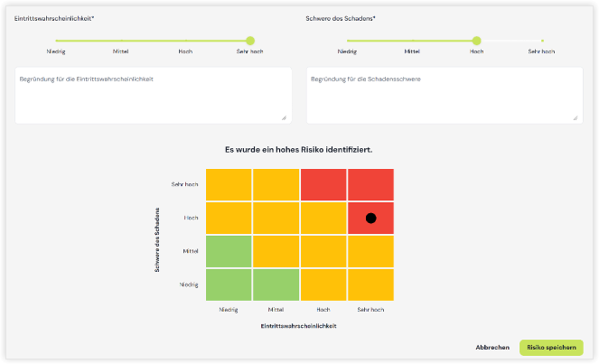Click the 'Hoch' label under the Eintrittswahrscheinlichkeit slider

[x=185, y=51]
